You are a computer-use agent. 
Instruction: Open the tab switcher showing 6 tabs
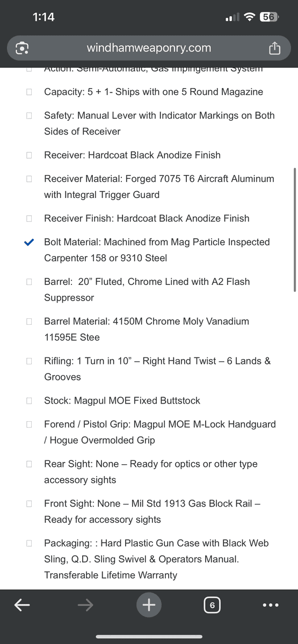click(x=212, y=605)
